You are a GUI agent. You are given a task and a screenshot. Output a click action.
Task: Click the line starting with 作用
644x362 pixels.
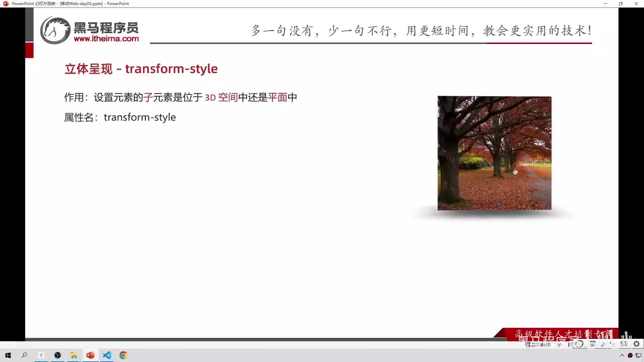tap(181, 97)
